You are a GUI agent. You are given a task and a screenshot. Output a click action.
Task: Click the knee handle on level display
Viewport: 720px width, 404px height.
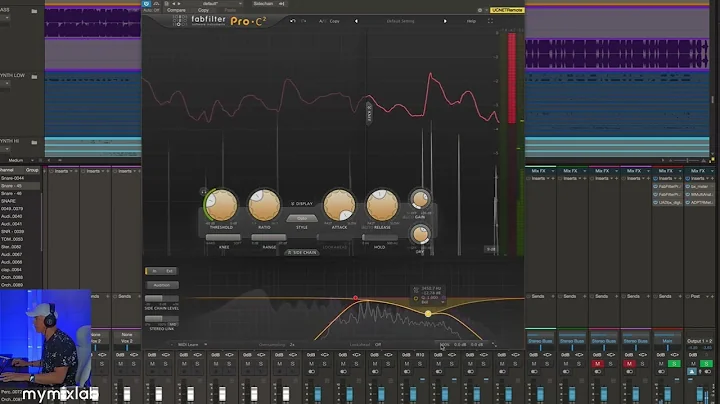pyautogui.click(x=369, y=112)
